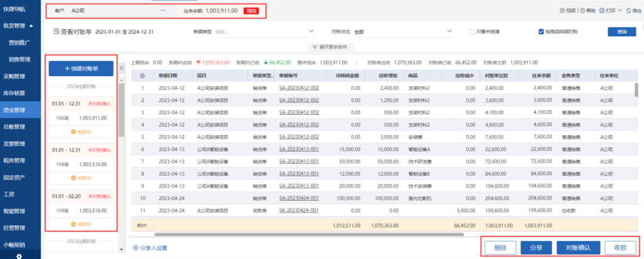Enable the show unsettled only checkbox
This screenshot has width=644, height=259.
pos(472,32)
